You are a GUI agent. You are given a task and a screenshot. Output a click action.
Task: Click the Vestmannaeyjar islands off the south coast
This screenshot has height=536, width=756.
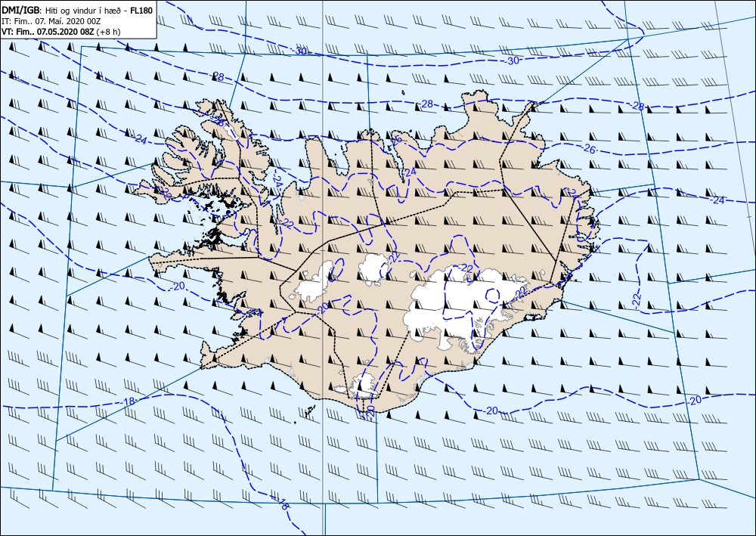click(x=307, y=413)
